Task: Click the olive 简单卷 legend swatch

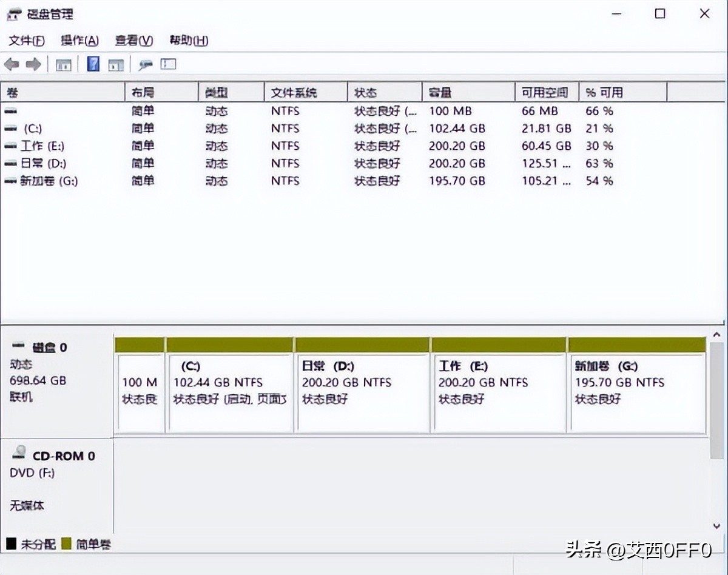Action: (x=67, y=543)
